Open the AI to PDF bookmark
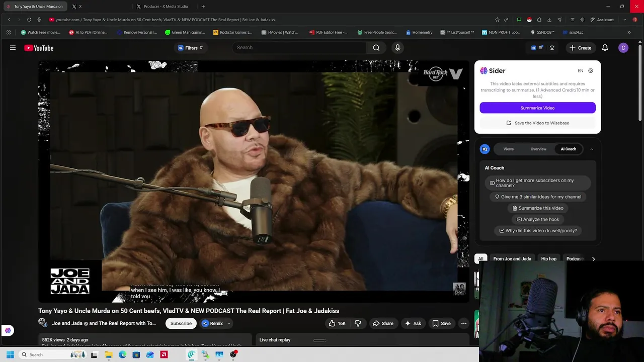 coord(88,32)
